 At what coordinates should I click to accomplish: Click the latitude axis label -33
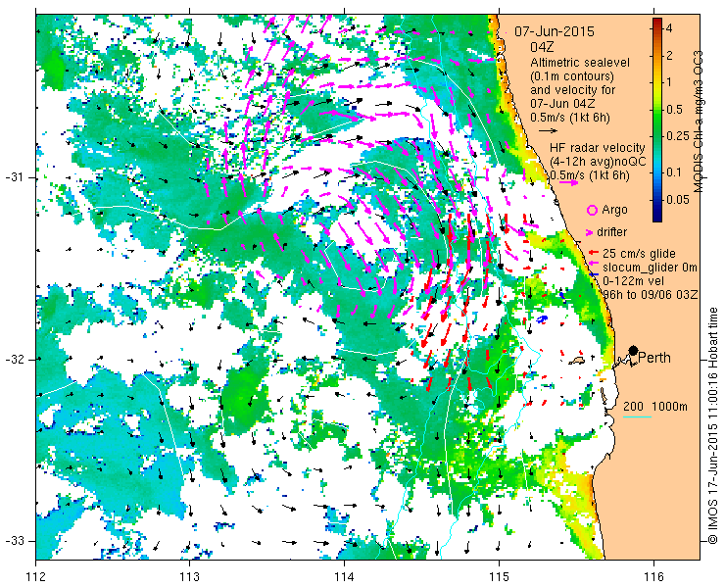[17, 541]
